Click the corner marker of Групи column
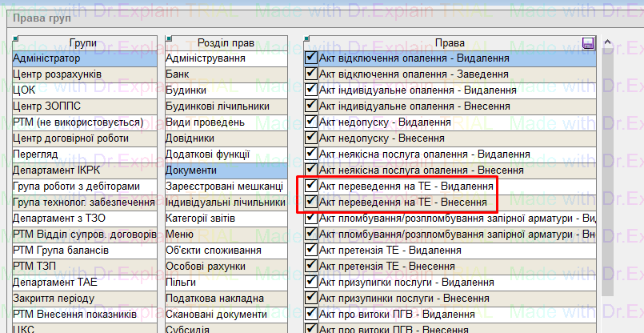The height and width of the screenshot is (333, 644). [x=15, y=38]
